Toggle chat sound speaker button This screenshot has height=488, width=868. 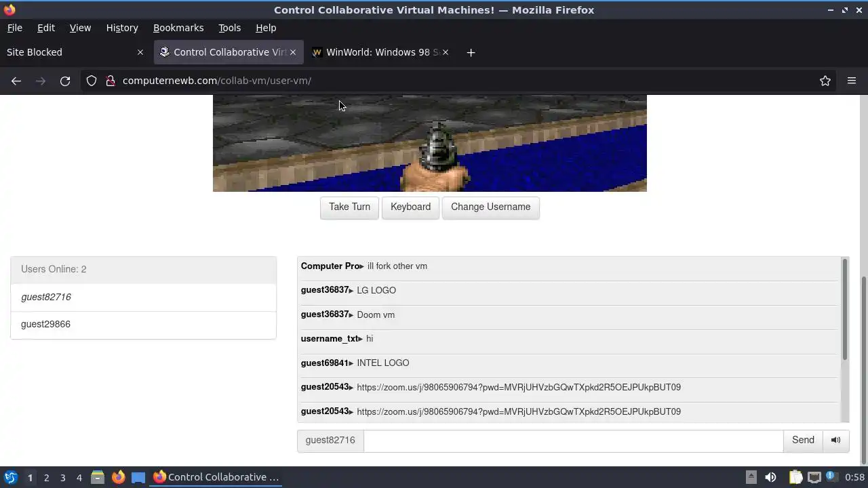(x=835, y=441)
